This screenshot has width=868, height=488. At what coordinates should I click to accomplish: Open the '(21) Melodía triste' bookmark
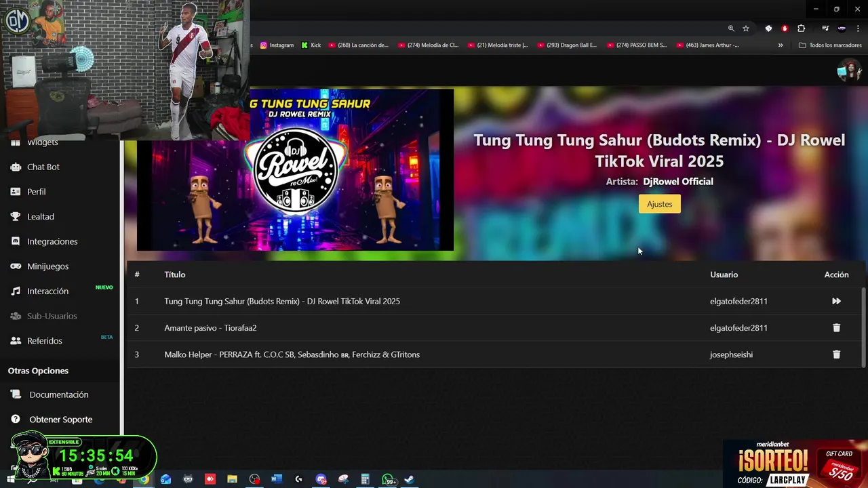(498, 45)
